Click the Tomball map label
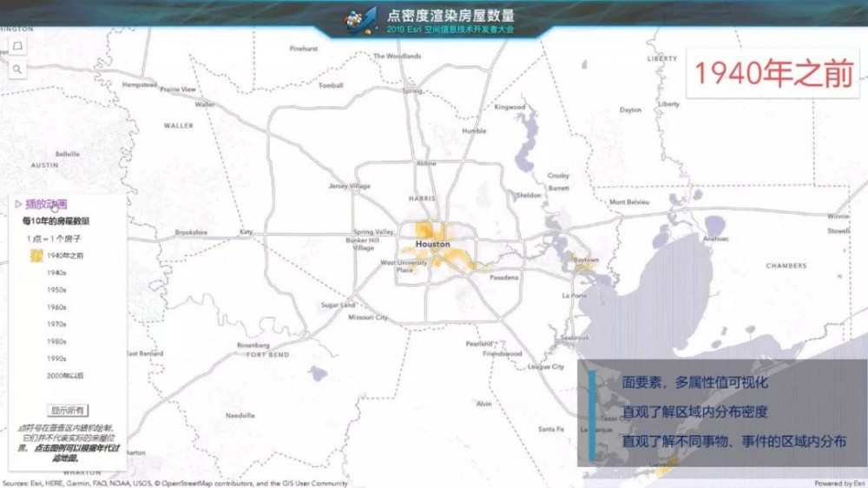Image resolution: width=868 pixels, height=488 pixels. (331, 85)
